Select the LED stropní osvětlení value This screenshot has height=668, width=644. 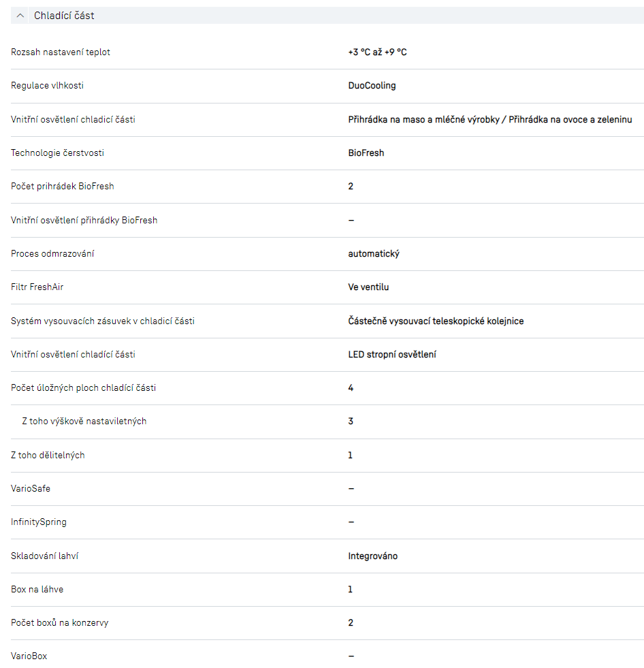[392, 355]
